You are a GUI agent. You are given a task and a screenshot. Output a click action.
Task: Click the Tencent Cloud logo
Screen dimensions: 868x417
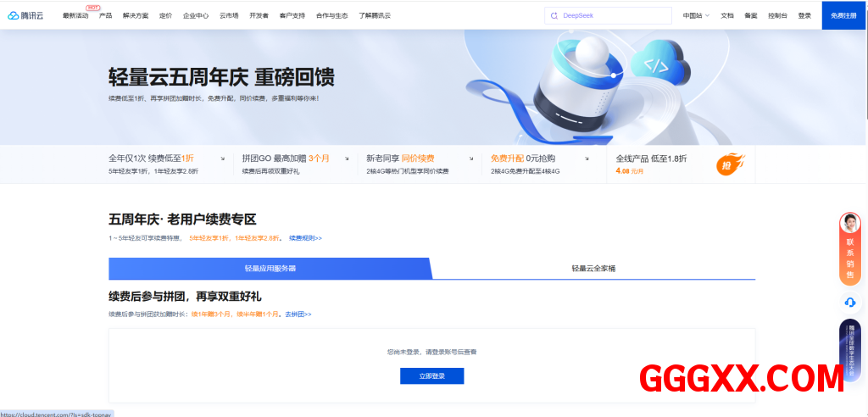25,15
